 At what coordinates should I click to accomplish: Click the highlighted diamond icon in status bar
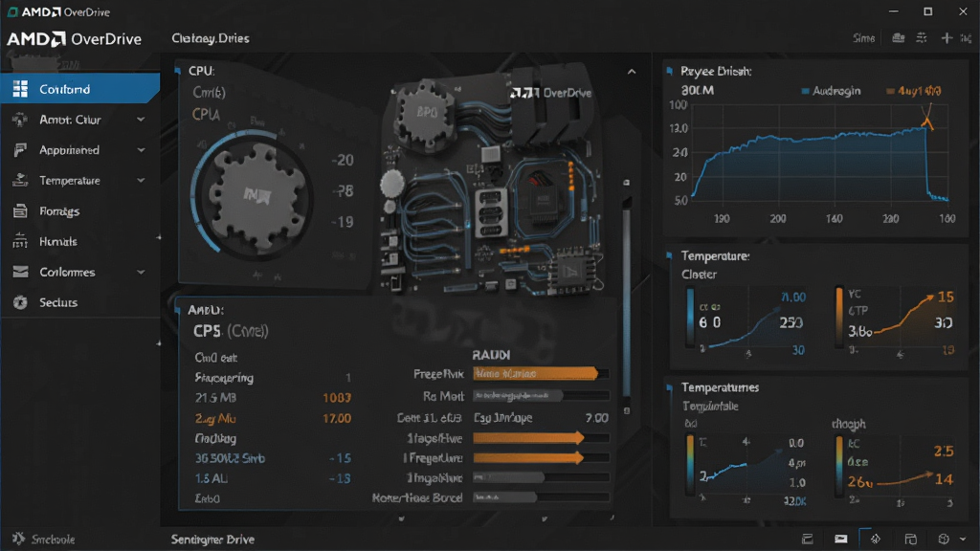click(x=875, y=539)
